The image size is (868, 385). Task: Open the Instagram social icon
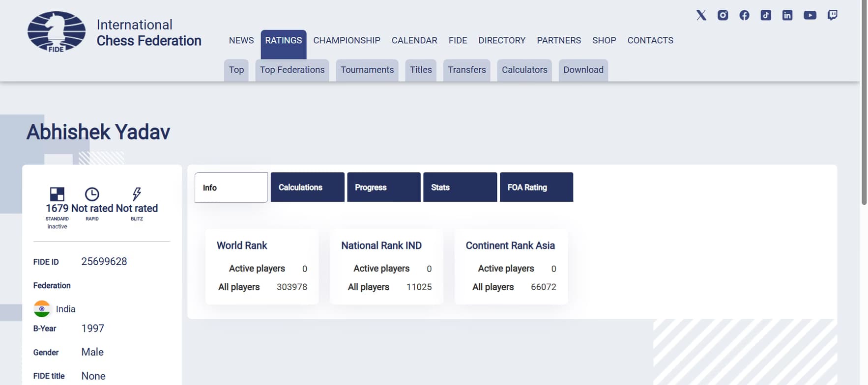[723, 15]
